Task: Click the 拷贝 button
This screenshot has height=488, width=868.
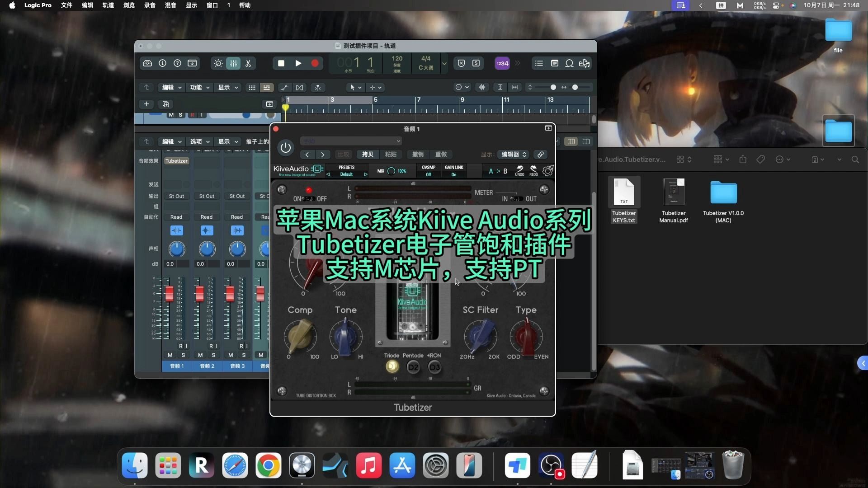Action: tap(367, 154)
